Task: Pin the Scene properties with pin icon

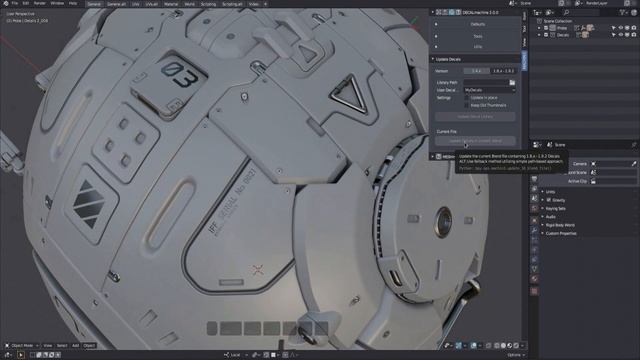Action: point(633,145)
